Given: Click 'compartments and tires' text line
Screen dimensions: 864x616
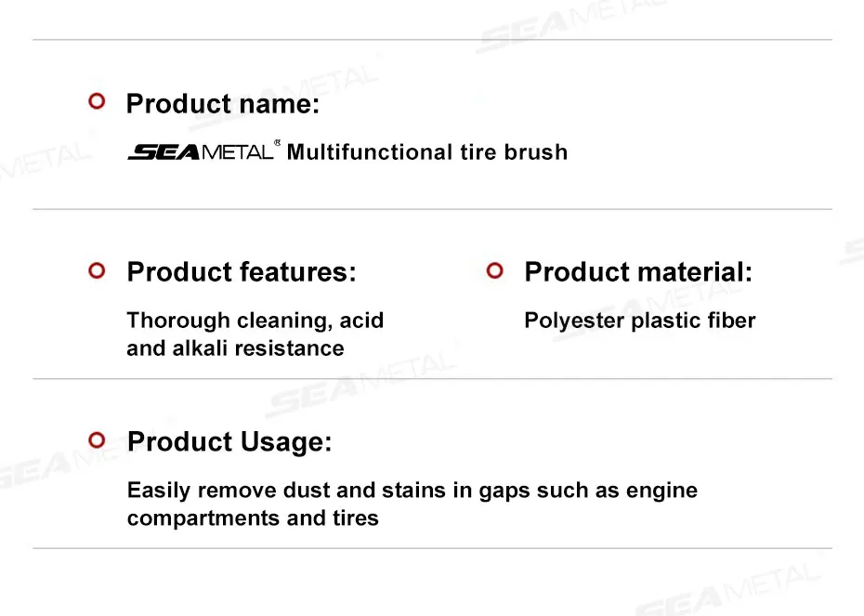Looking at the screenshot, I should pyautogui.click(x=253, y=518).
